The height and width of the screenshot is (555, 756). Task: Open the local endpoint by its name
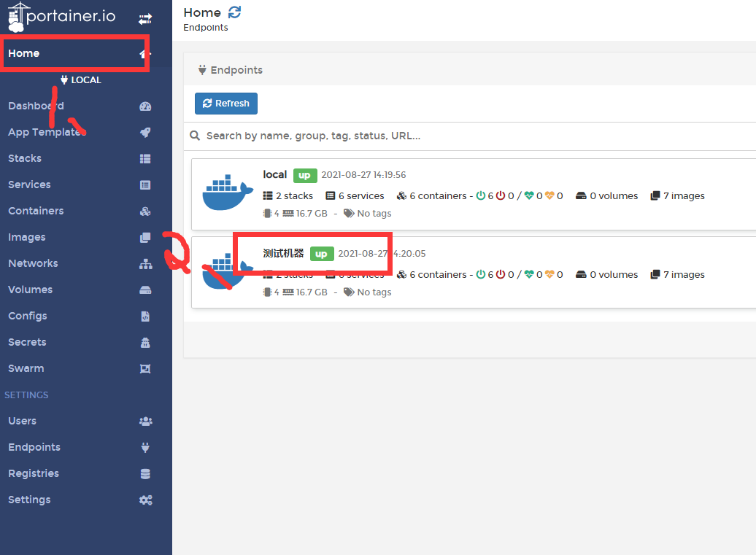(275, 174)
